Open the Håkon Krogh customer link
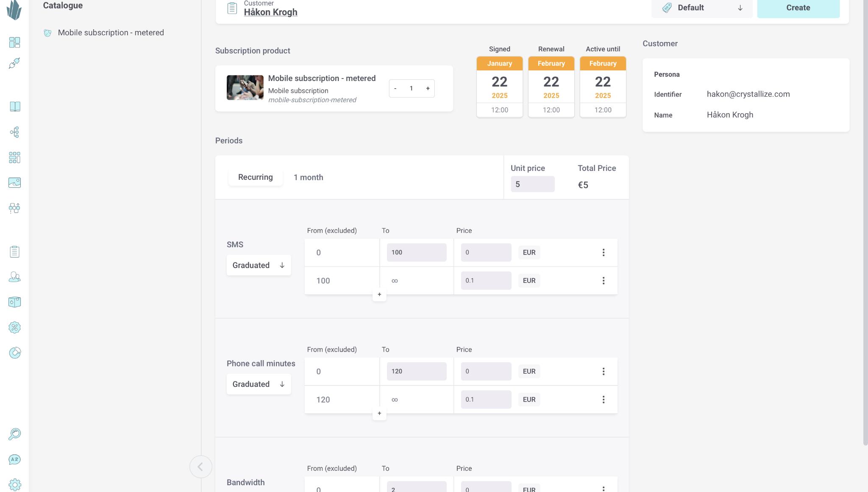The image size is (868, 492). [x=270, y=12]
